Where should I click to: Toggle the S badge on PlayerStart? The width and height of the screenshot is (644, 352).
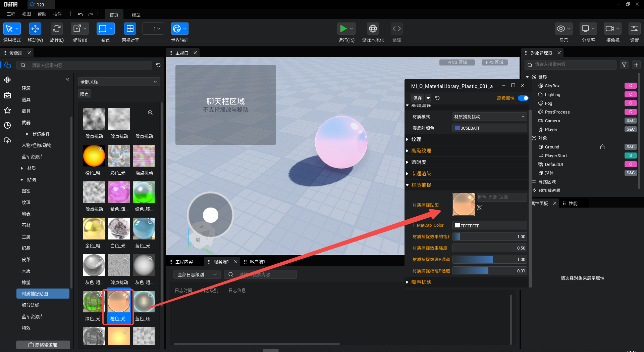[631, 156]
